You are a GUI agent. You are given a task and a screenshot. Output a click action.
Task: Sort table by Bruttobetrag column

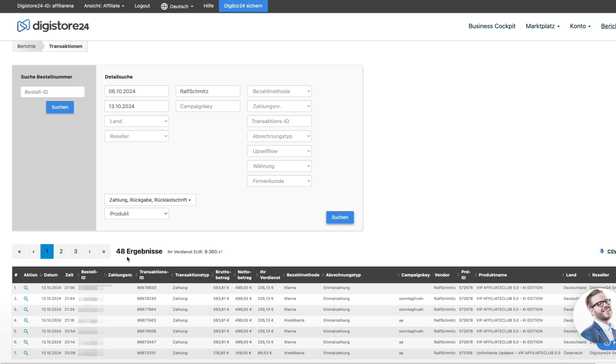coord(223,275)
